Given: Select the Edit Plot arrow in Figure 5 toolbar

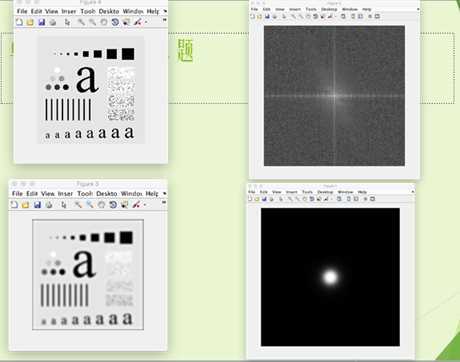Looking at the screenshot, I should point(64,205).
